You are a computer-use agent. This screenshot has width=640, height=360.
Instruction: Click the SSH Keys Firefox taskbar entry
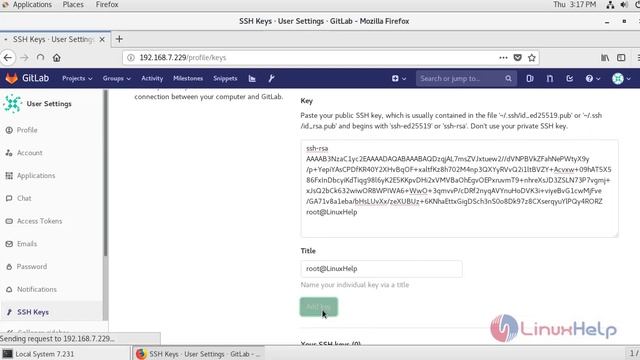coord(198,354)
